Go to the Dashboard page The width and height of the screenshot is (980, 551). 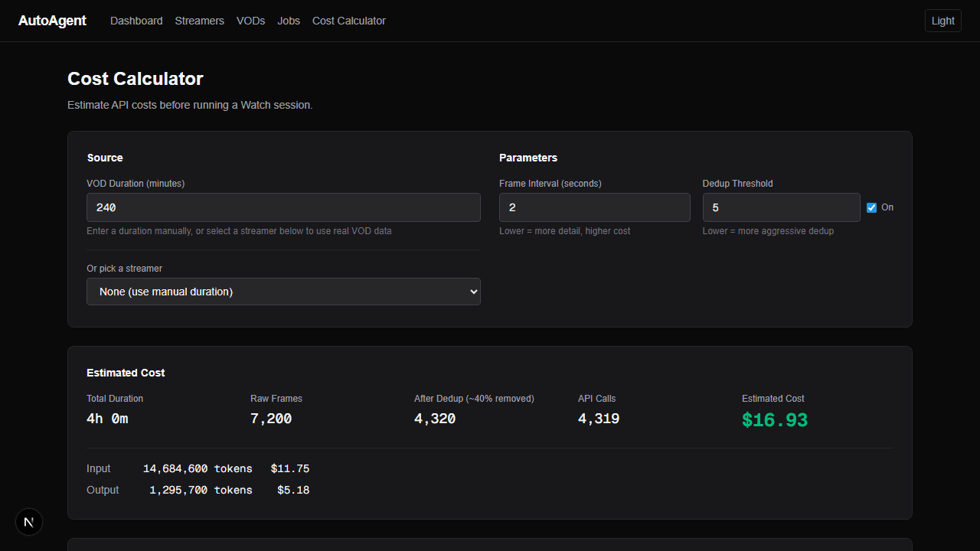click(x=136, y=21)
